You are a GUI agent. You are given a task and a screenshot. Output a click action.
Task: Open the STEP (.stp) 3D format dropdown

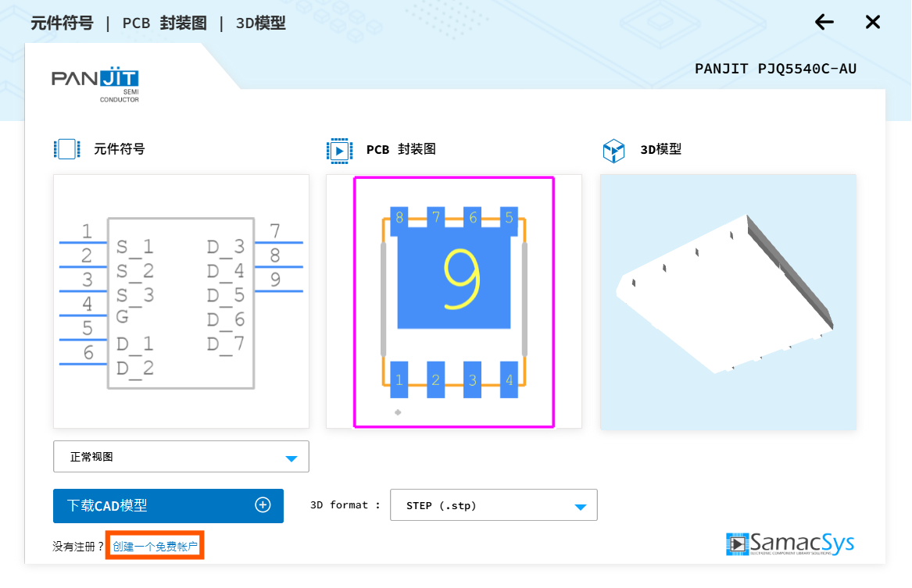click(x=494, y=505)
